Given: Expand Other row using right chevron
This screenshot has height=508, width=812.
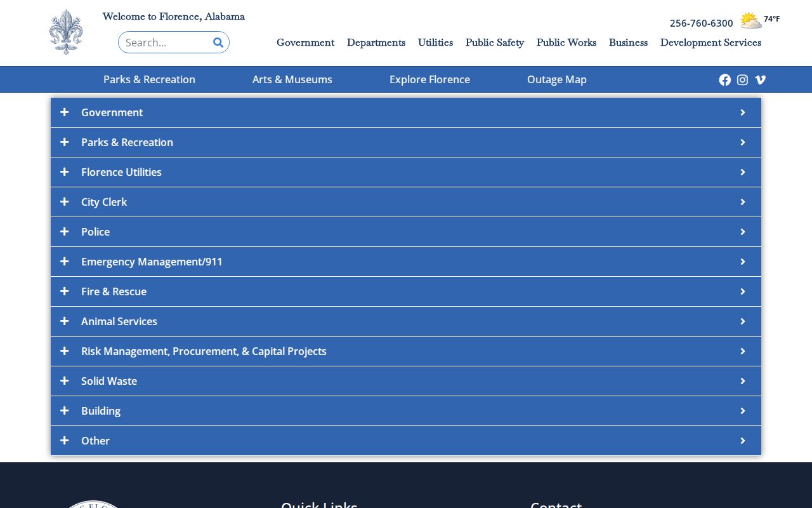Looking at the screenshot, I should [x=742, y=441].
